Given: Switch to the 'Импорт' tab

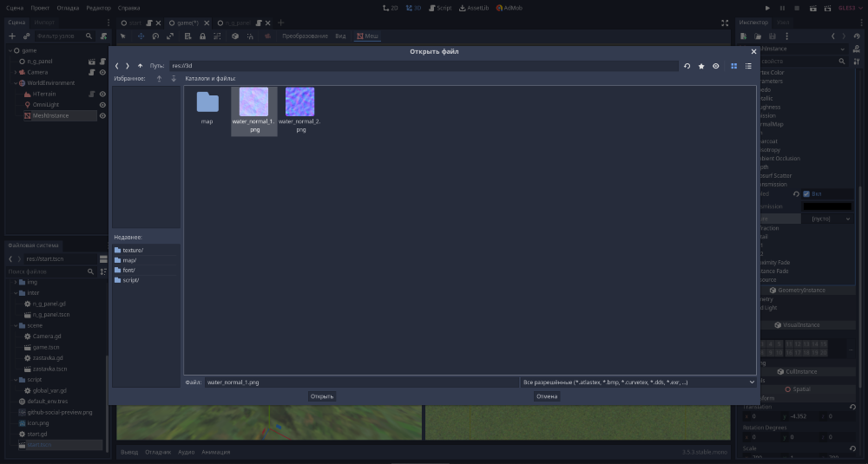Looking at the screenshot, I should point(45,22).
